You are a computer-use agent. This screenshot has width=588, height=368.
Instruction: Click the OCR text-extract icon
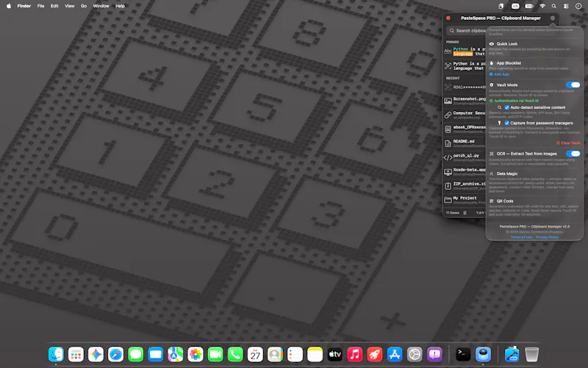tap(491, 154)
